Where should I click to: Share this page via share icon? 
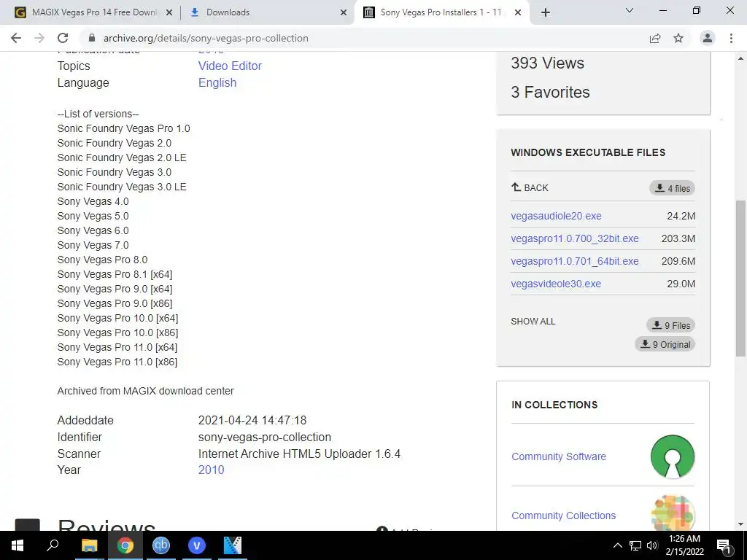[655, 38]
